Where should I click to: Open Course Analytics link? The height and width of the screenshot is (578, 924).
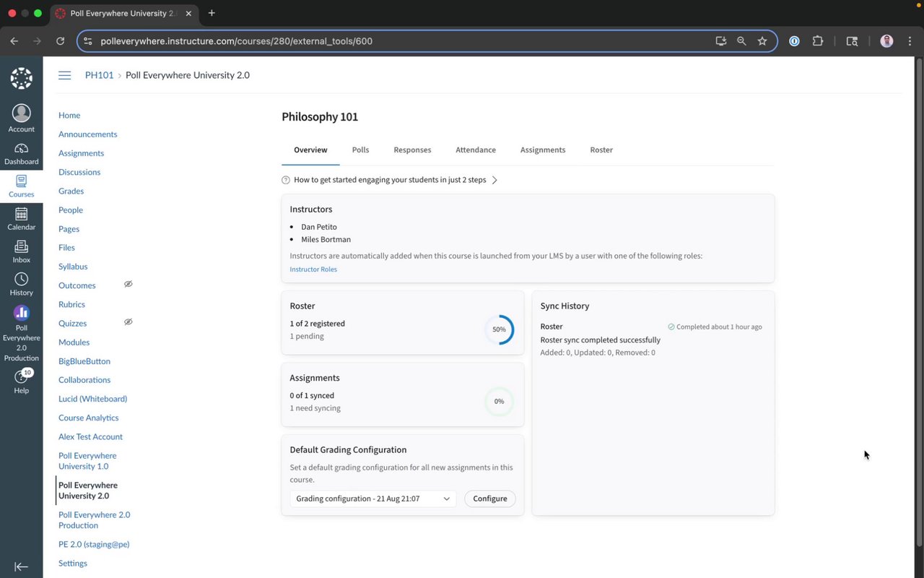(x=89, y=418)
